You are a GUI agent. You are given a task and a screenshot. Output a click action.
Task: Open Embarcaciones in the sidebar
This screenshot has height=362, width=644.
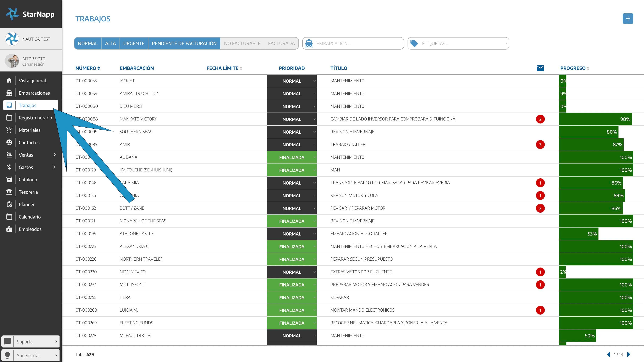[x=34, y=93]
